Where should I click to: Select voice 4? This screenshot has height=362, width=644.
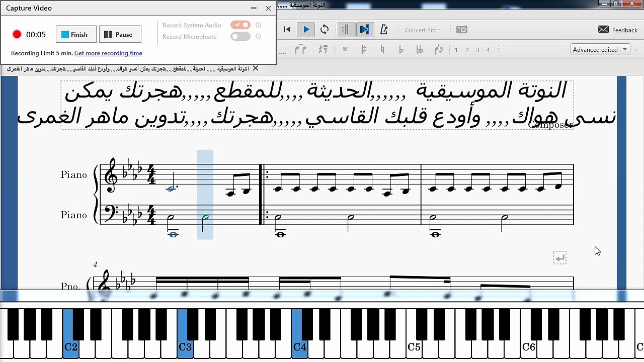[x=488, y=50]
